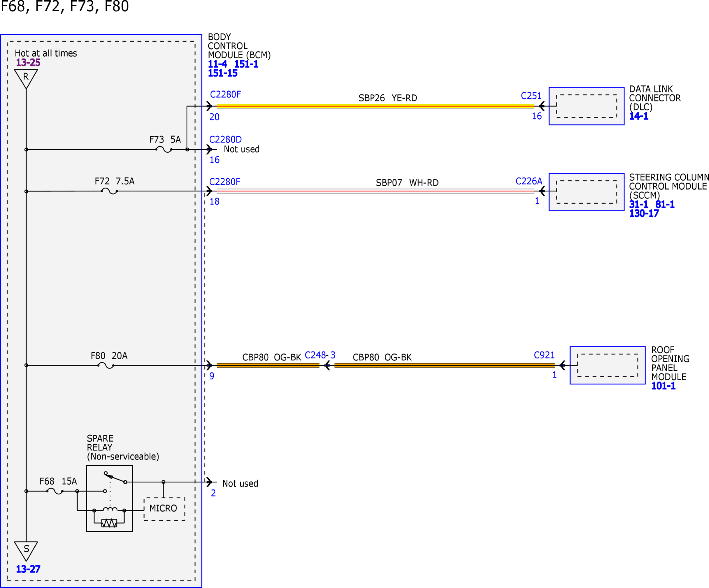
Task: Click the Roof Opening Panel Module box
Action: tap(608, 366)
